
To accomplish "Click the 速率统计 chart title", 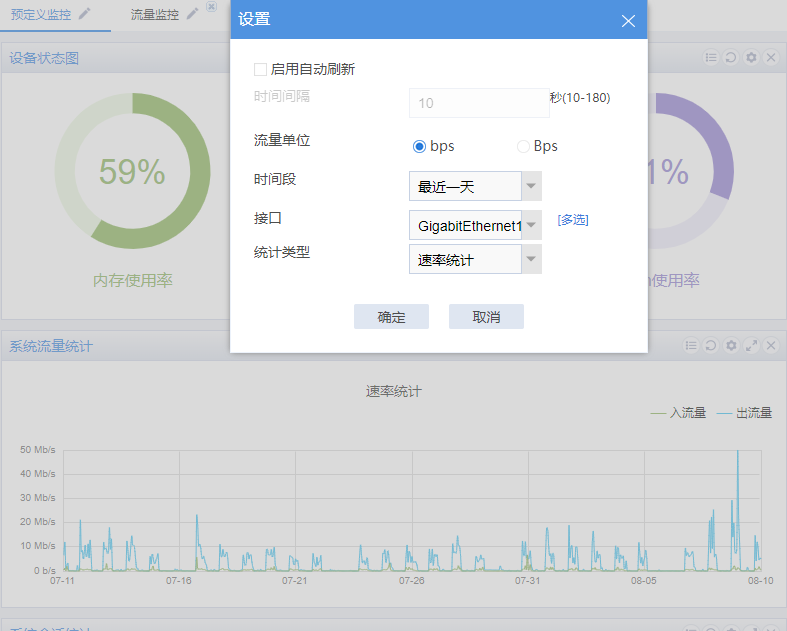I will [x=394, y=392].
